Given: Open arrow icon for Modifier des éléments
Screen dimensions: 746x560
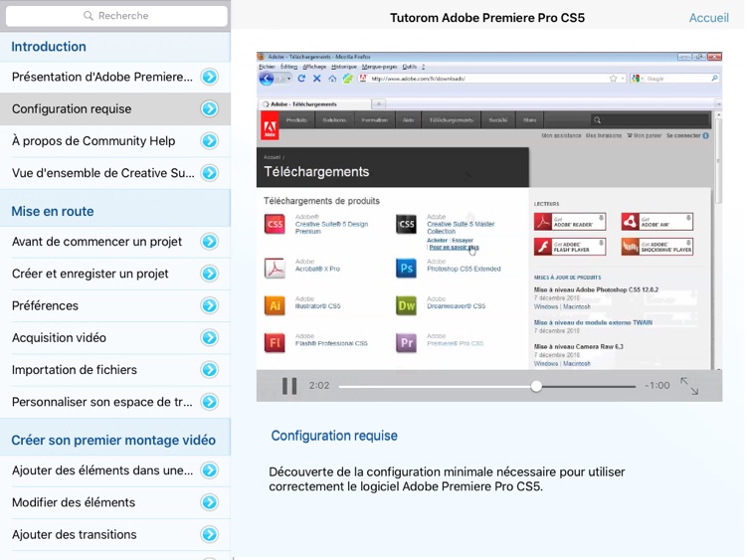Looking at the screenshot, I should [x=209, y=502].
